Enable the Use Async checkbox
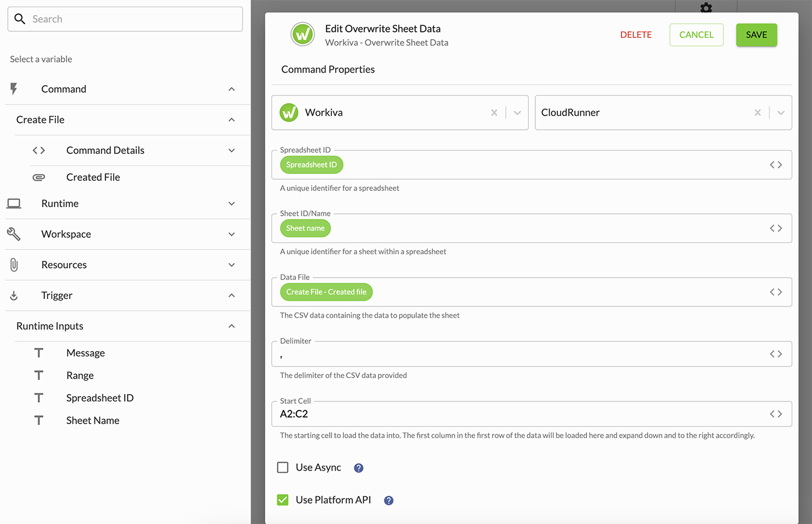Image resolution: width=812 pixels, height=524 pixels. pos(283,468)
